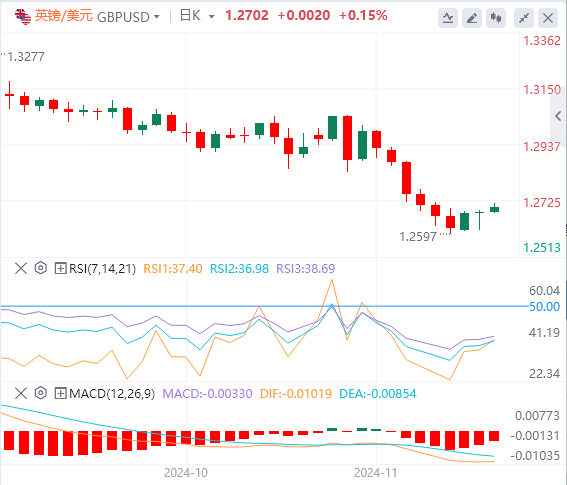Expand the right side panel arrow

tap(558, 116)
